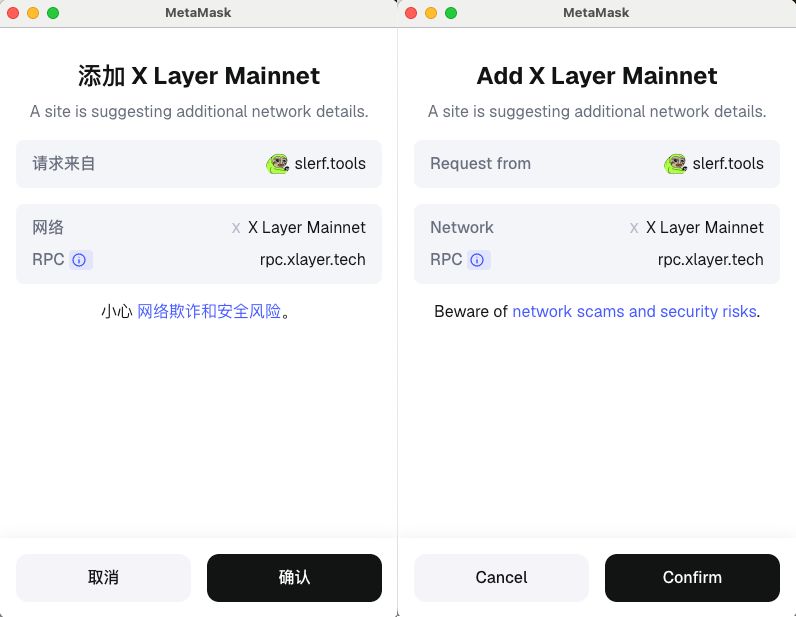Click slerf.tools frog icon in English window

[675, 164]
